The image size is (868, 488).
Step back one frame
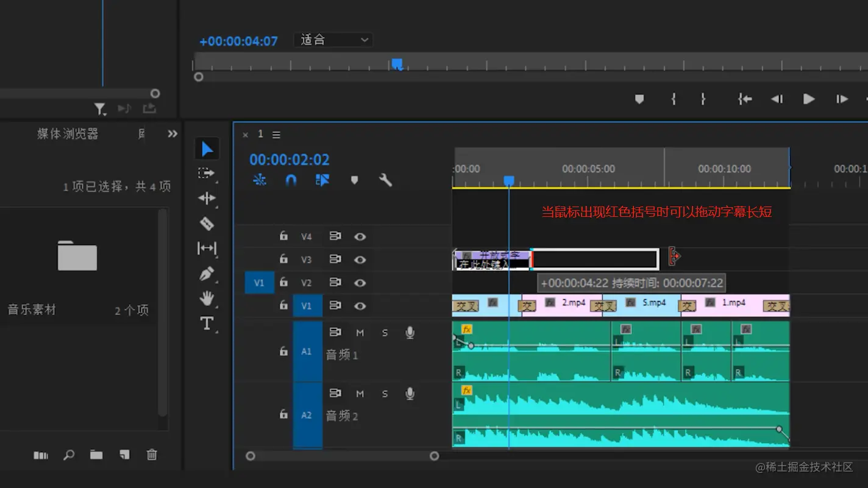[x=777, y=99]
